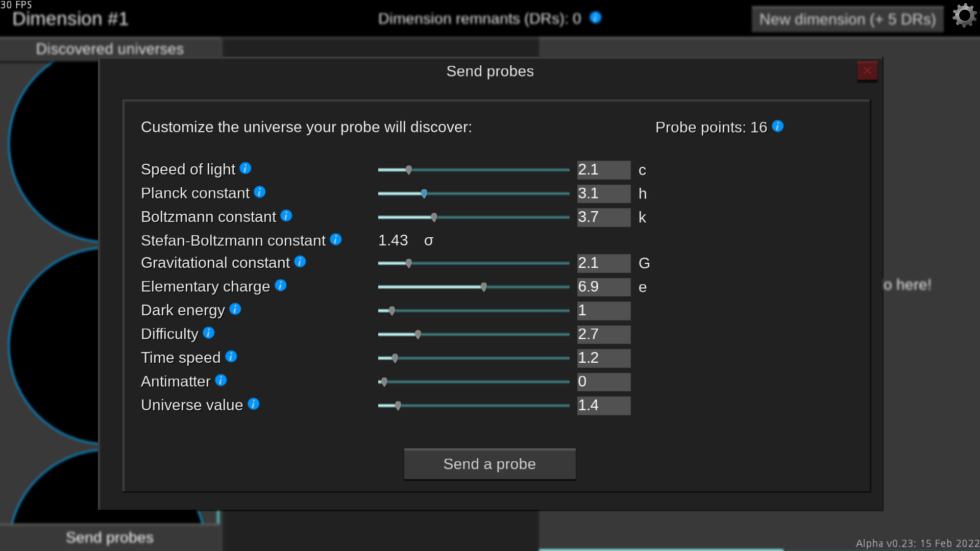Open the Dimension remnants info icon
Viewport: 980px width, 551px height.
tap(594, 17)
